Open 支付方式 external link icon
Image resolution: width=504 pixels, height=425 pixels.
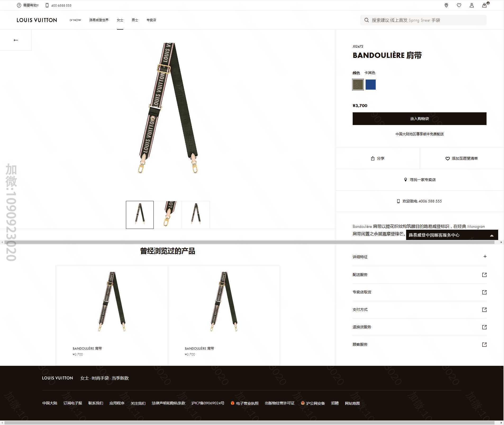click(x=484, y=310)
